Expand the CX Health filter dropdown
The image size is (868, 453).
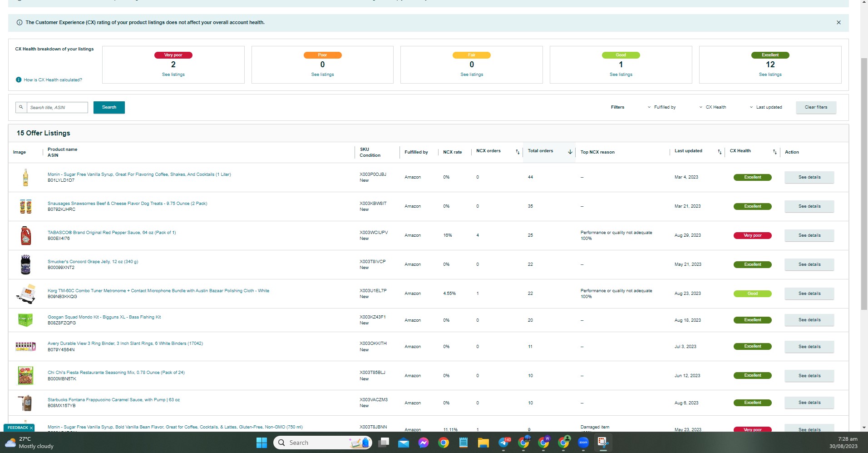coord(713,107)
